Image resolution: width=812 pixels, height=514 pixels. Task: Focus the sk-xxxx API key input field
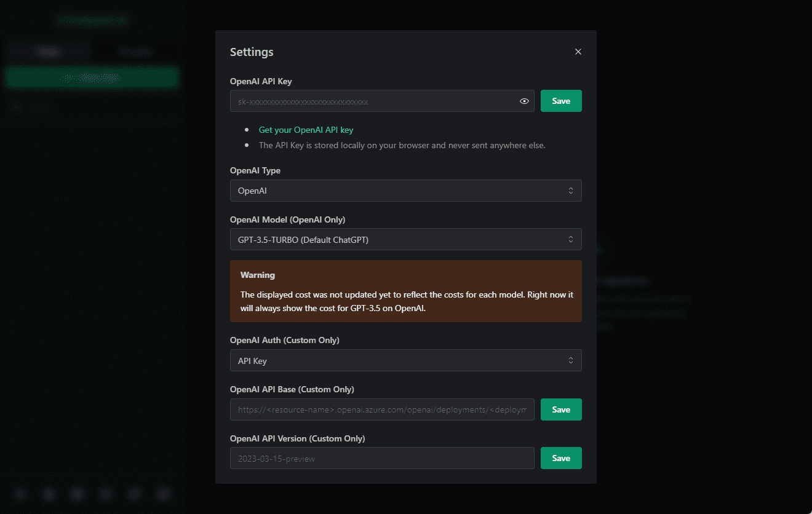tap(372, 101)
